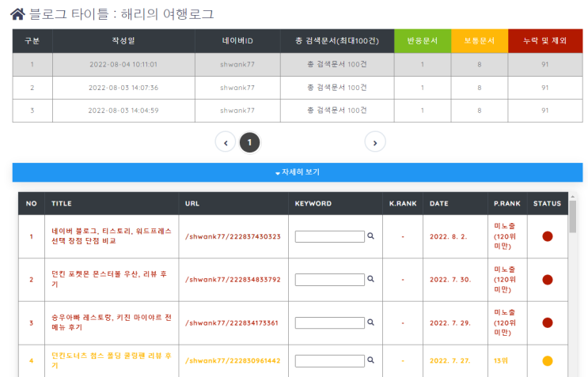Screen dimensions: 588x377
Task: Select page number 1 in pagination
Action: 250,142
